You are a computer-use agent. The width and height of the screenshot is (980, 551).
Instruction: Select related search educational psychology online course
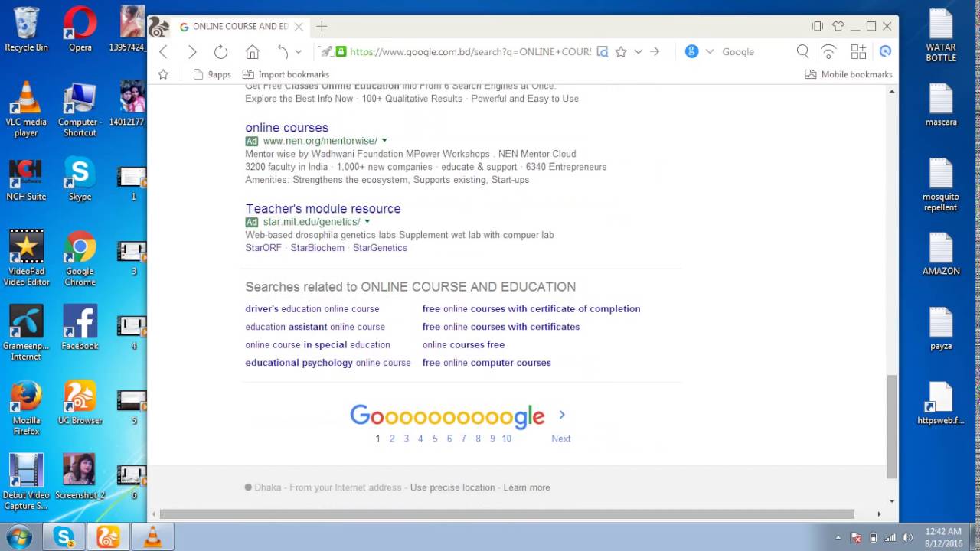pyautogui.click(x=328, y=363)
